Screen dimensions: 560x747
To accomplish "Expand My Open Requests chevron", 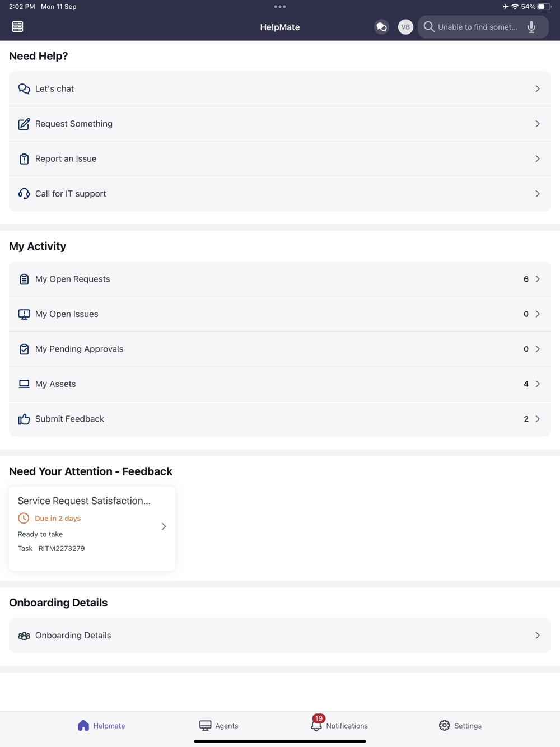I will tap(537, 279).
